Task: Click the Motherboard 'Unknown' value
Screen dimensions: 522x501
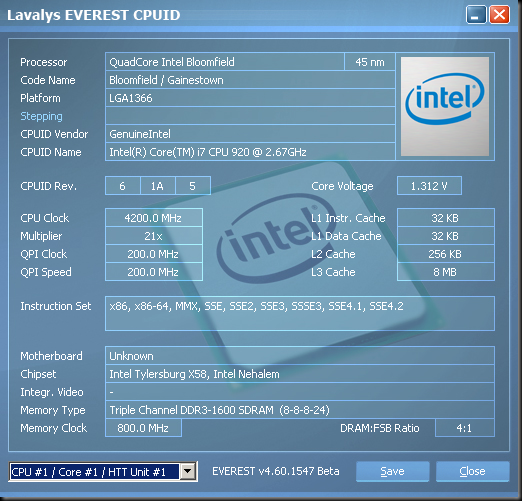Action: point(300,356)
